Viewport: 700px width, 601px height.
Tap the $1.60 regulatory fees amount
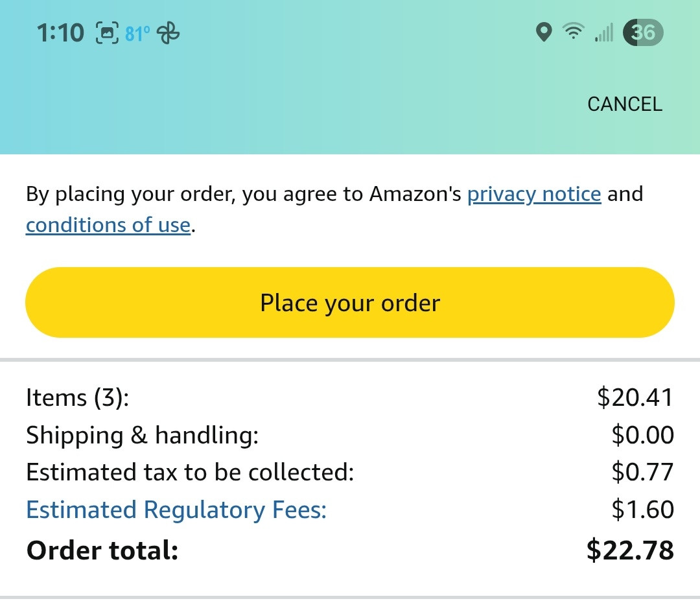click(642, 510)
